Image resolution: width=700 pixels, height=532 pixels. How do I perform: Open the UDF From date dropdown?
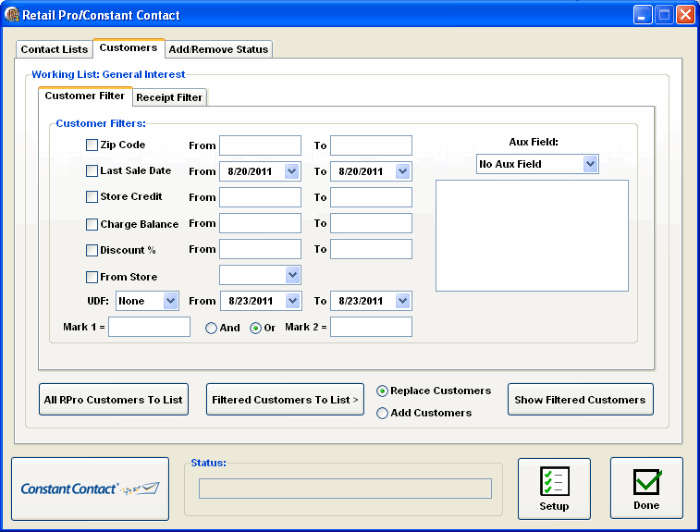(292, 301)
